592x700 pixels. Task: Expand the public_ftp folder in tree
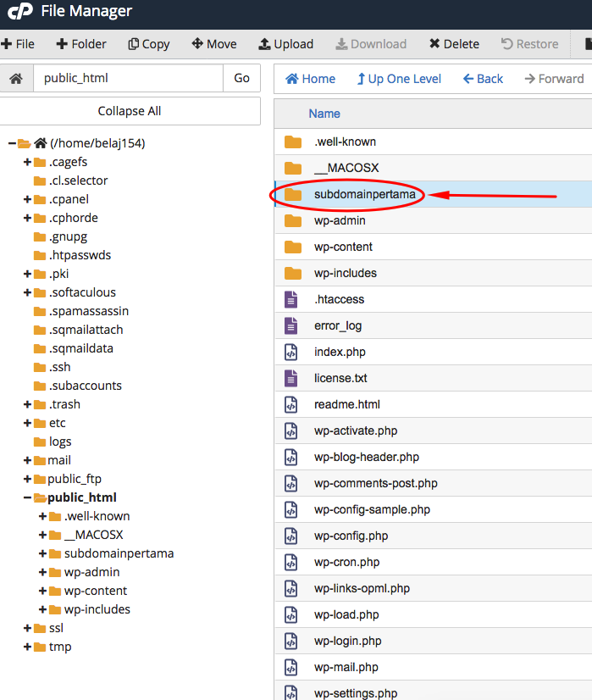tap(27, 479)
